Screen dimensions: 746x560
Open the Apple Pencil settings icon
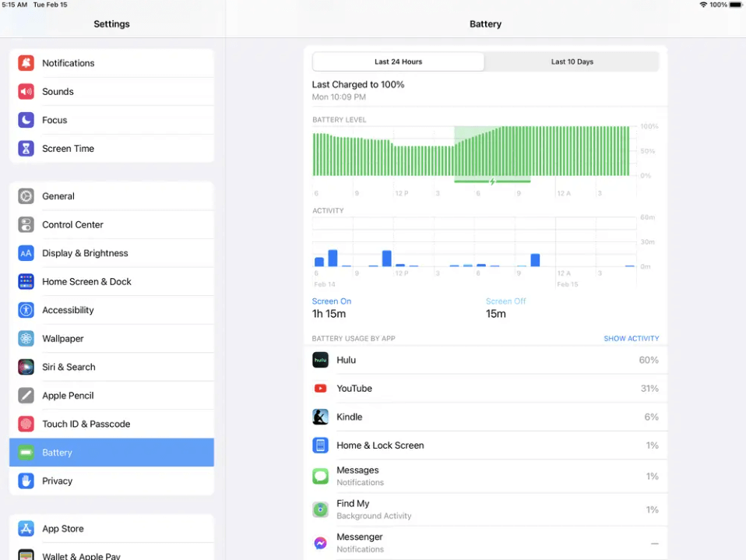coord(26,396)
